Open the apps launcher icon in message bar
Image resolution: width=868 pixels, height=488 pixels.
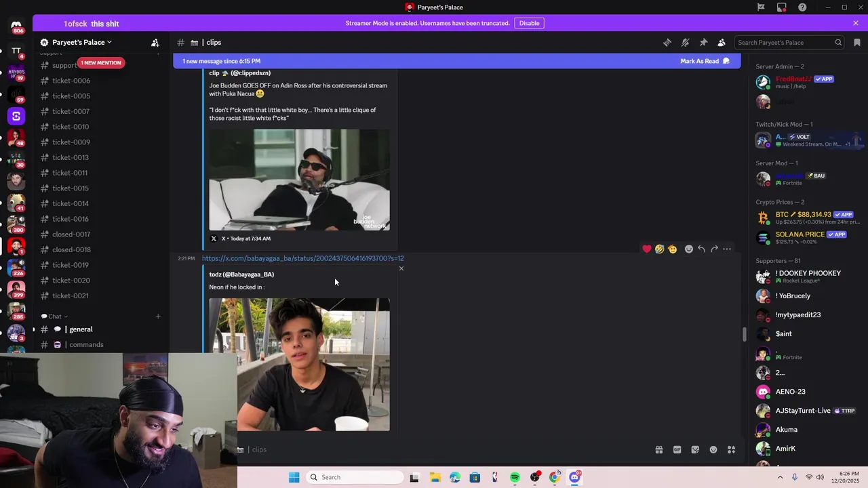point(732,449)
